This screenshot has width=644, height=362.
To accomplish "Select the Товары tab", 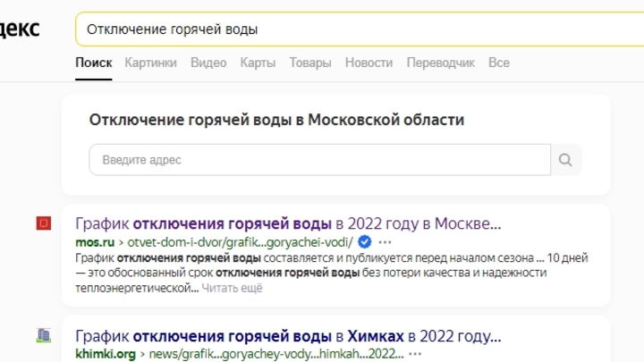I will point(310,63).
